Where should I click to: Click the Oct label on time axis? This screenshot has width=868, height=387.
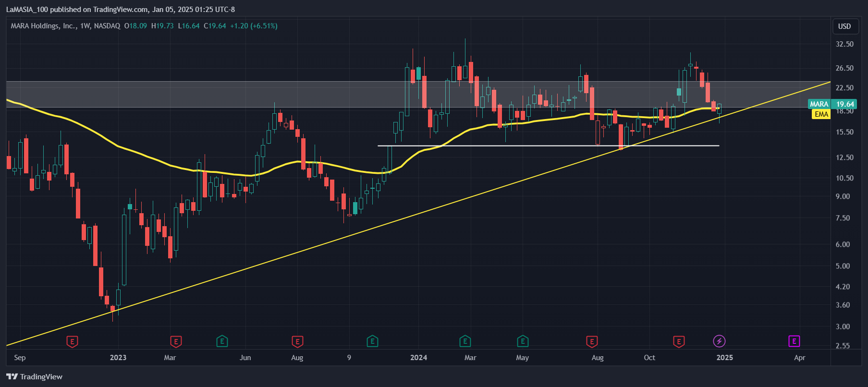[x=649, y=358]
